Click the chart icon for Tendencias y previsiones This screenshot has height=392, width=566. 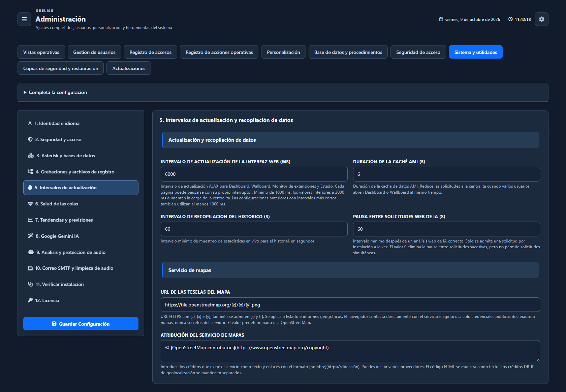(x=30, y=220)
